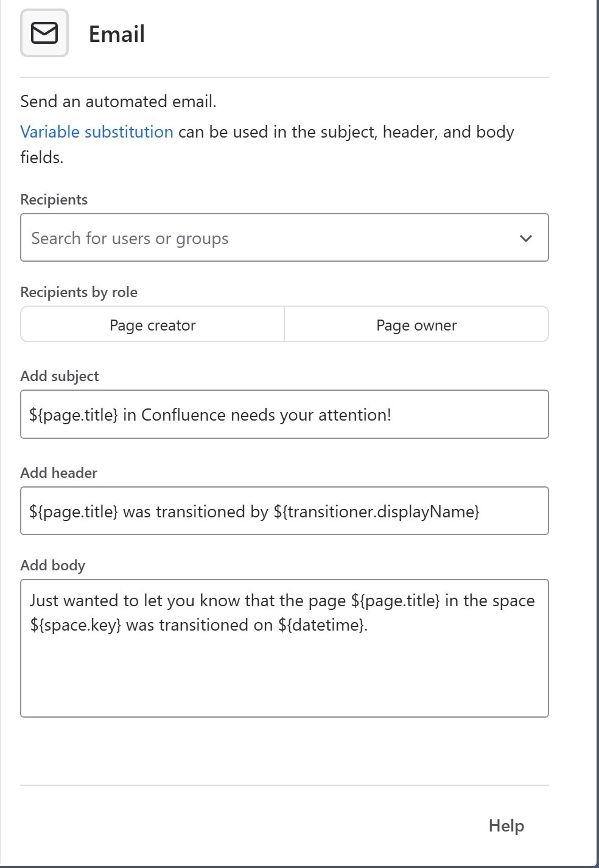
Task: Click into the Add subject field
Action: click(284, 415)
